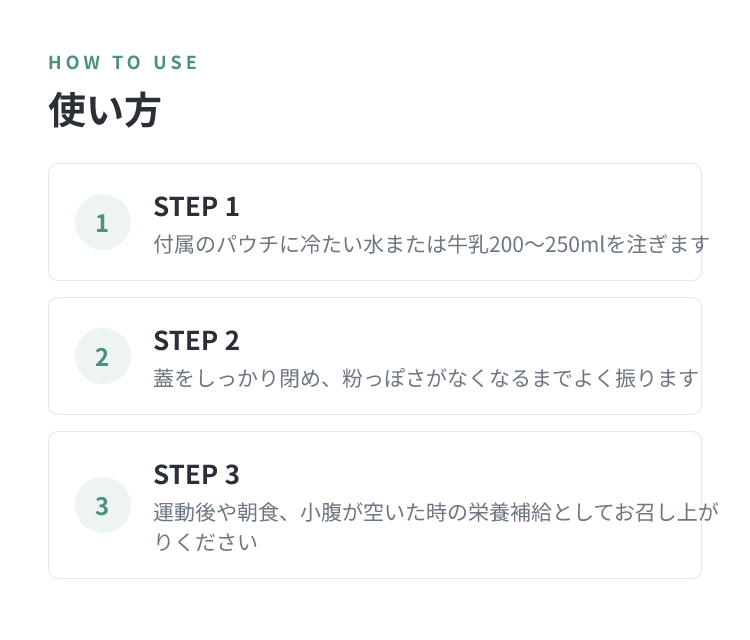Click 栄養補給 in step 3 description
The height and width of the screenshot is (640, 750).
tap(509, 512)
